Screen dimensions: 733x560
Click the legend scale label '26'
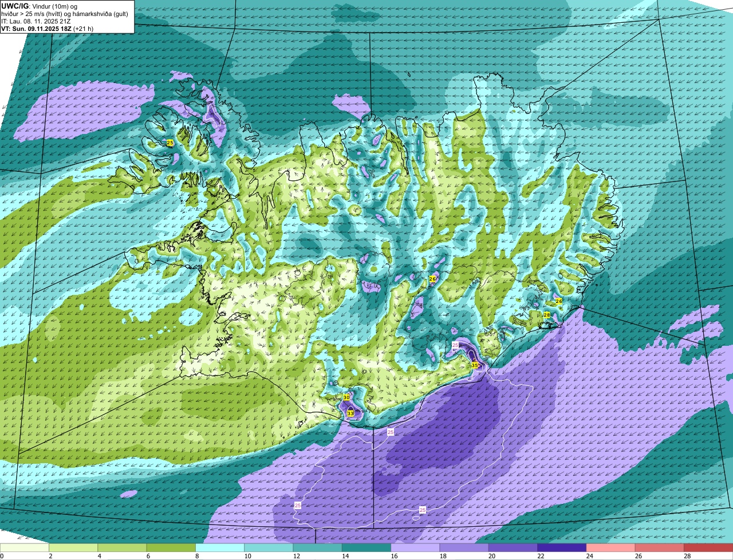tap(639, 556)
